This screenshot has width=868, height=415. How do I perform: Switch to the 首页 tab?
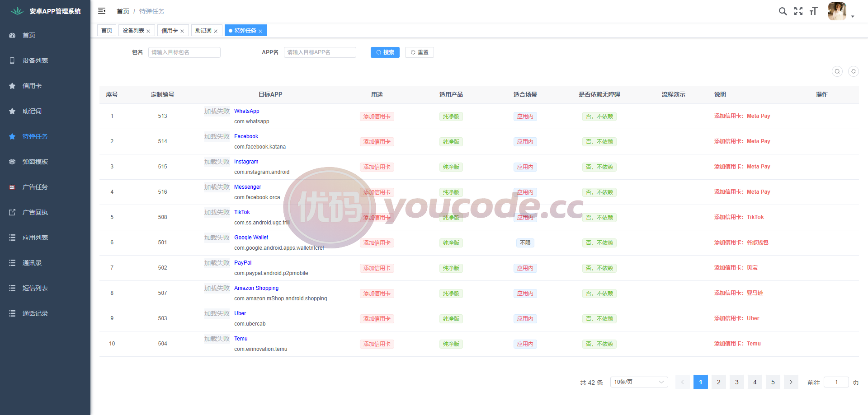coord(107,30)
